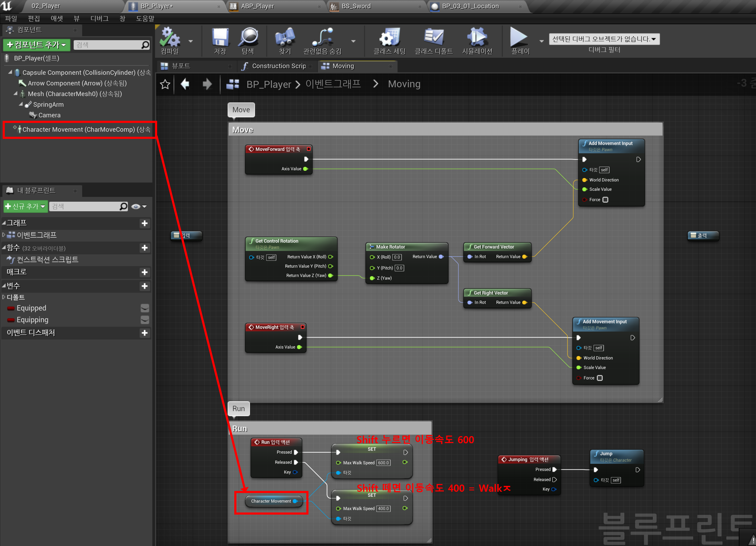
Task: Click the Class Settings gear icon
Action: [x=389, y=38]
